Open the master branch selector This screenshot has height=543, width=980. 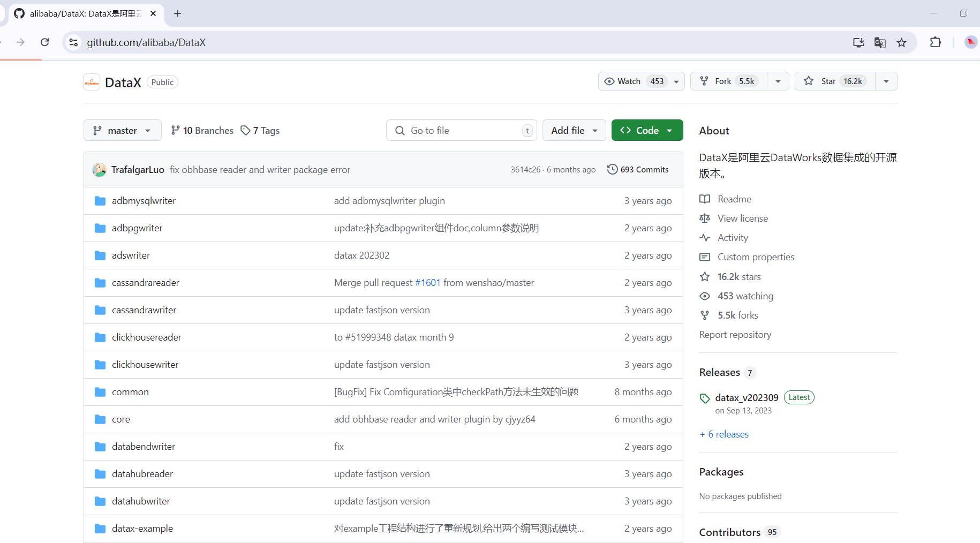pyautogui.click(x=122, y=130)
